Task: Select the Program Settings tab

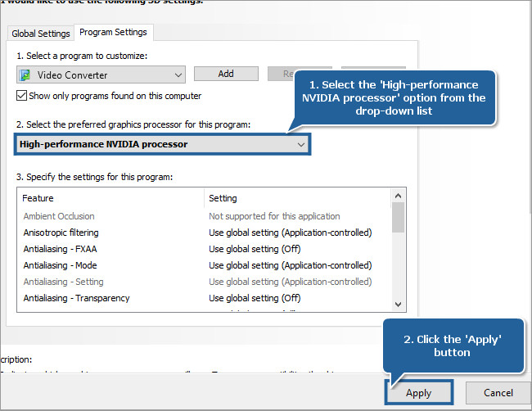Action: [x=113, y=32]
